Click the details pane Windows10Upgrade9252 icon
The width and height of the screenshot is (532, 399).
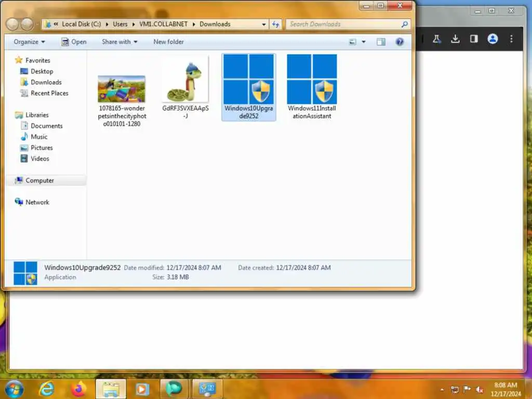coord(25,273)
